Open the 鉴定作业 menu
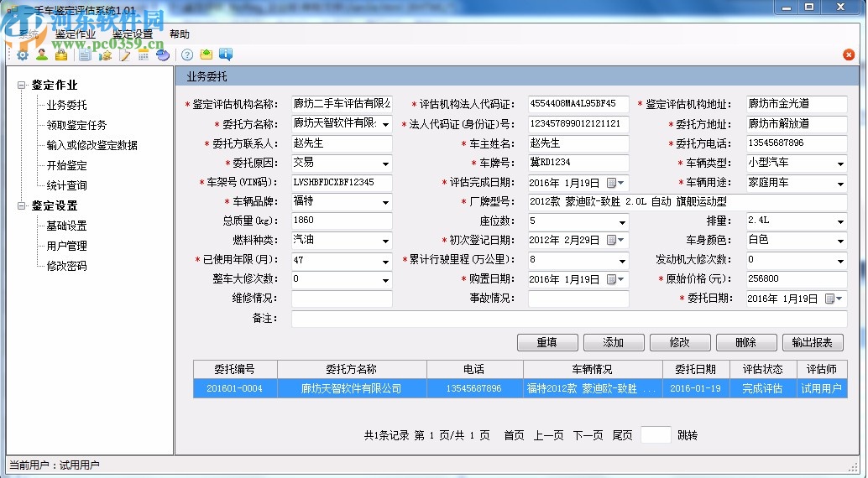 [x=76, y=34]
